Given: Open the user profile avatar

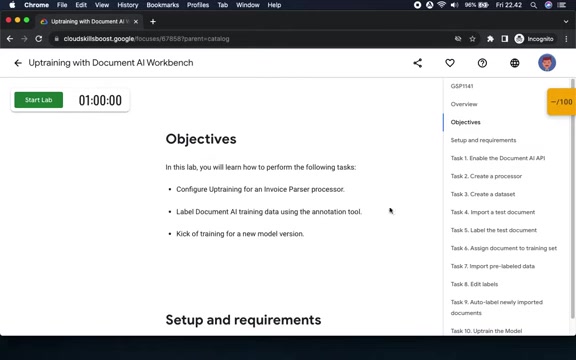Looking at the screenshot, I should coord(547,63).
